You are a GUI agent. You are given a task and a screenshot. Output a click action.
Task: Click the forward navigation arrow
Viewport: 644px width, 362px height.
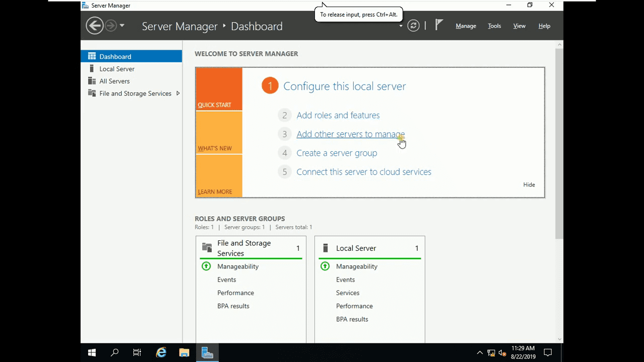pyautogui.click(x=111, y=26)
